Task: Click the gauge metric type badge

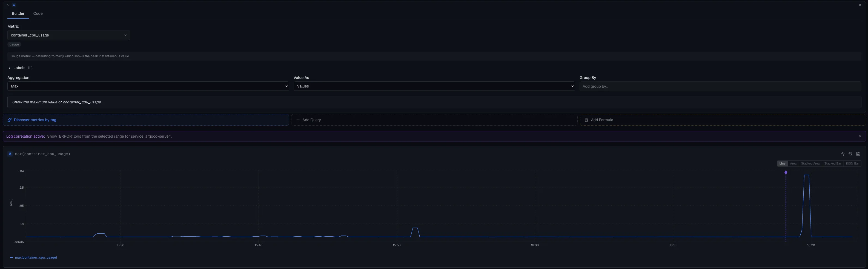Action: pos(14,44)
